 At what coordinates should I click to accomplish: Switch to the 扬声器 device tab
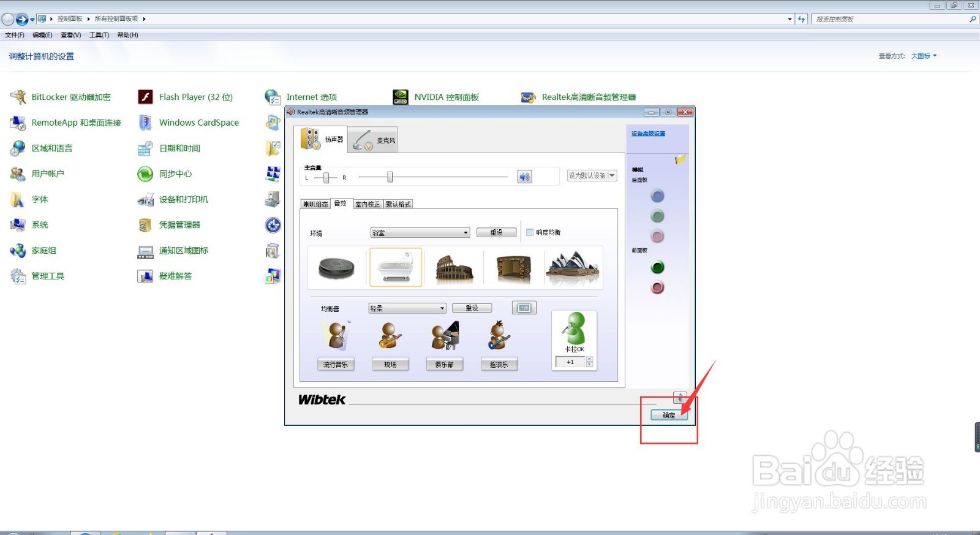[x=321, y=139]
